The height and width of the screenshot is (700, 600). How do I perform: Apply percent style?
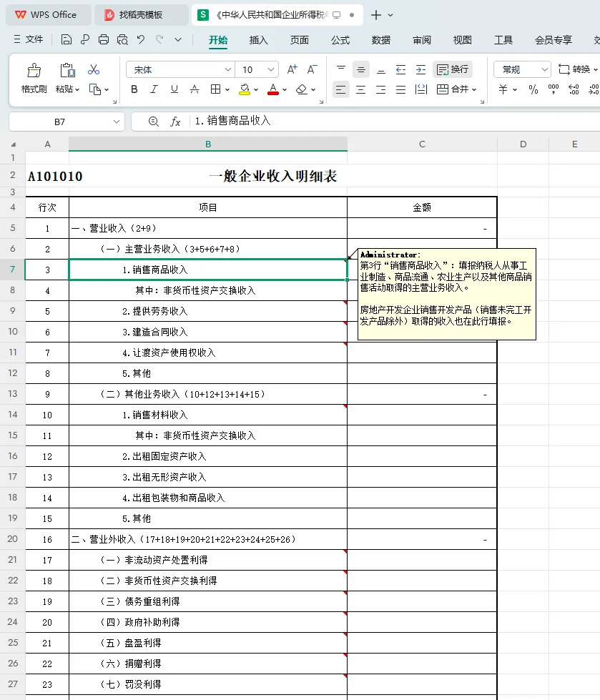[533, 89]
